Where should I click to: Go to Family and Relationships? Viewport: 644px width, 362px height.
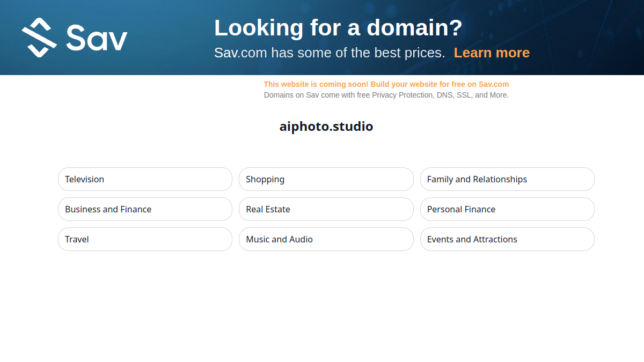coord(507,179)
